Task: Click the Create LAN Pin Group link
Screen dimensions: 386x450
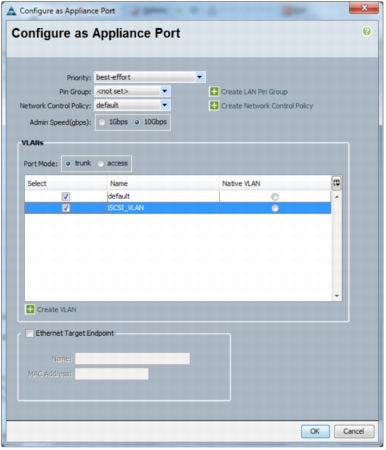Action: click(x=254, y=92)
